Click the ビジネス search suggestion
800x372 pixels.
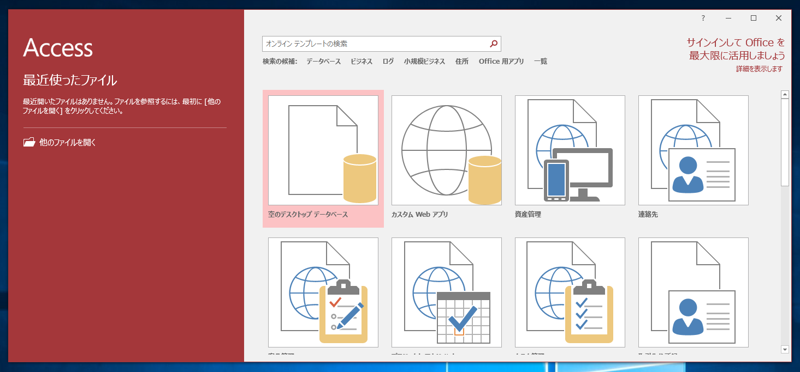point(361,61)
